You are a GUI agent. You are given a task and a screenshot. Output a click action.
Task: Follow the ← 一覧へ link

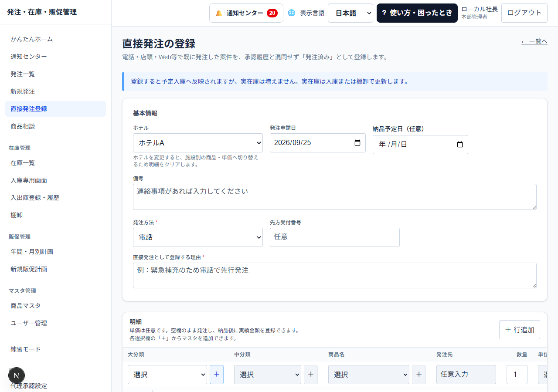click(x=534, y=41)
